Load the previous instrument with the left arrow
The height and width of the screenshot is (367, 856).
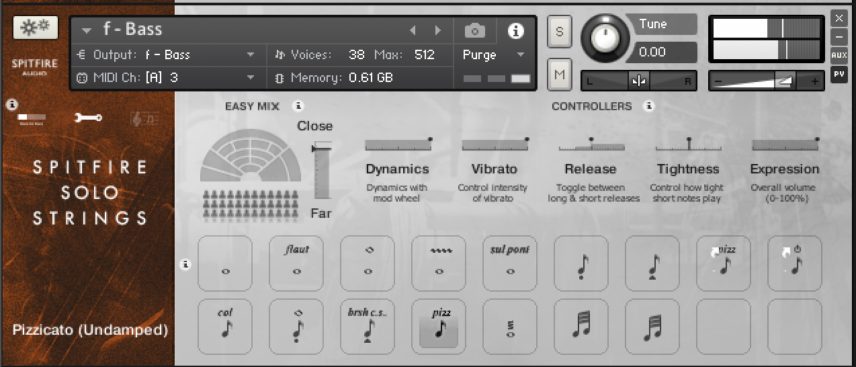tap(413, 31)
